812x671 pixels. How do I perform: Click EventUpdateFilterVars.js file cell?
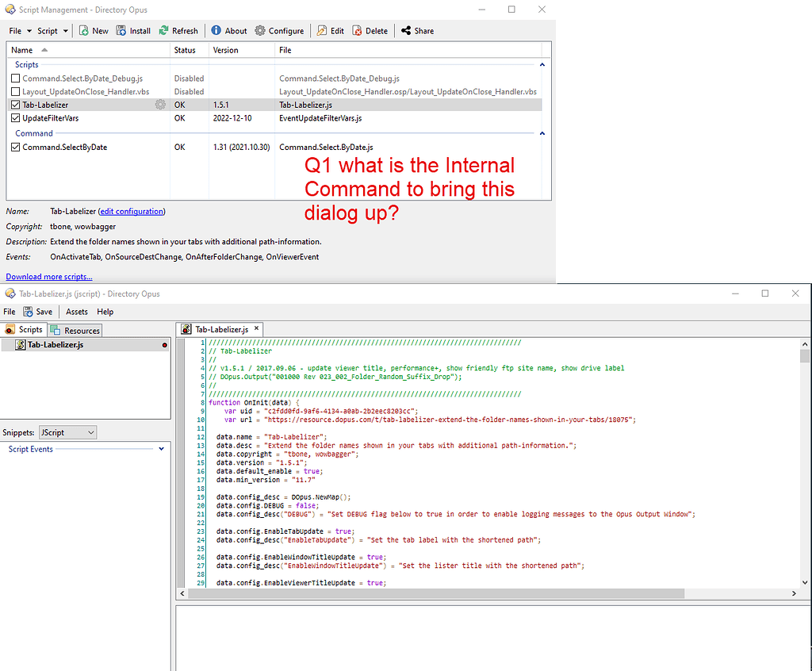[320, 118]
